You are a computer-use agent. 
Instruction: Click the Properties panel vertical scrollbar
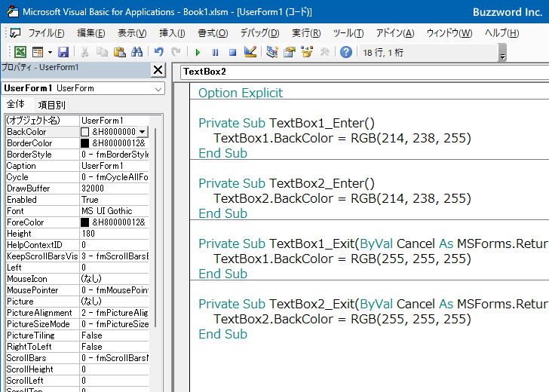click(155, 228)
